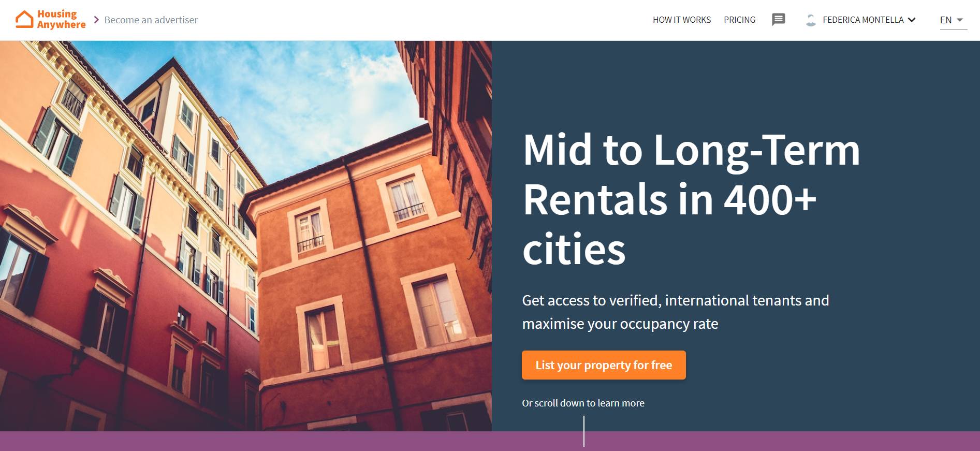The height and width of the screenshot is (451, 980).
Task: Click List your property for free button
Action: pyautogui.click(x=604, y=365)
